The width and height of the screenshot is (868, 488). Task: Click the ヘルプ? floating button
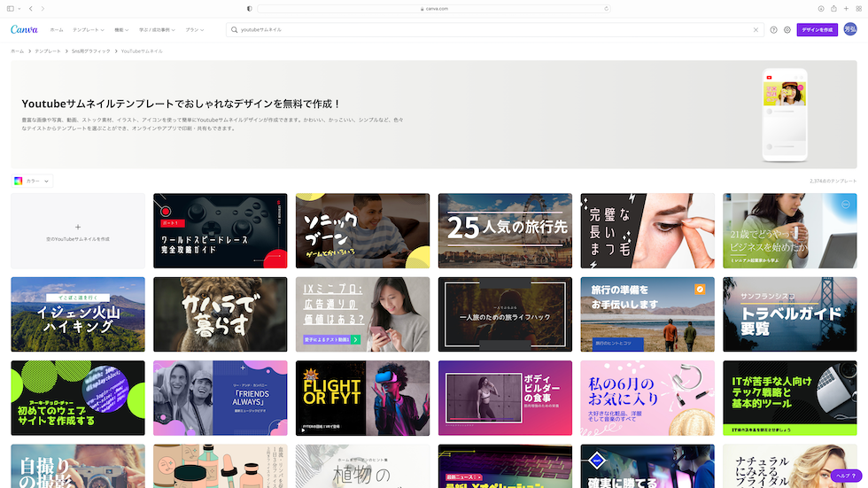(846, 476)
